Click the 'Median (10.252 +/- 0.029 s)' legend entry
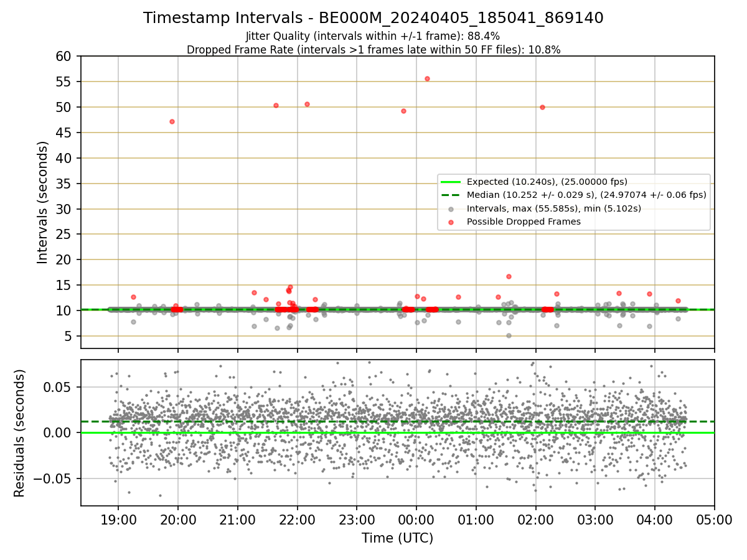 click(x=586, y=195)
